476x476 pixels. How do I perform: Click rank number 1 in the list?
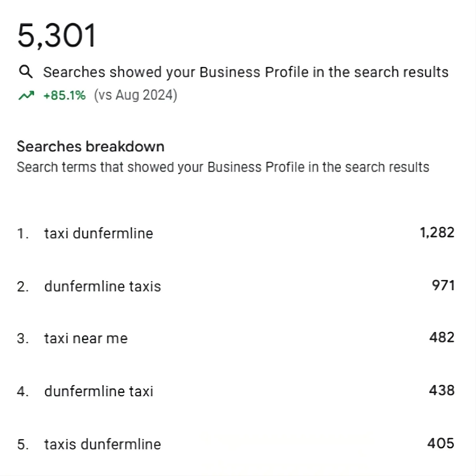pos(22,234)
